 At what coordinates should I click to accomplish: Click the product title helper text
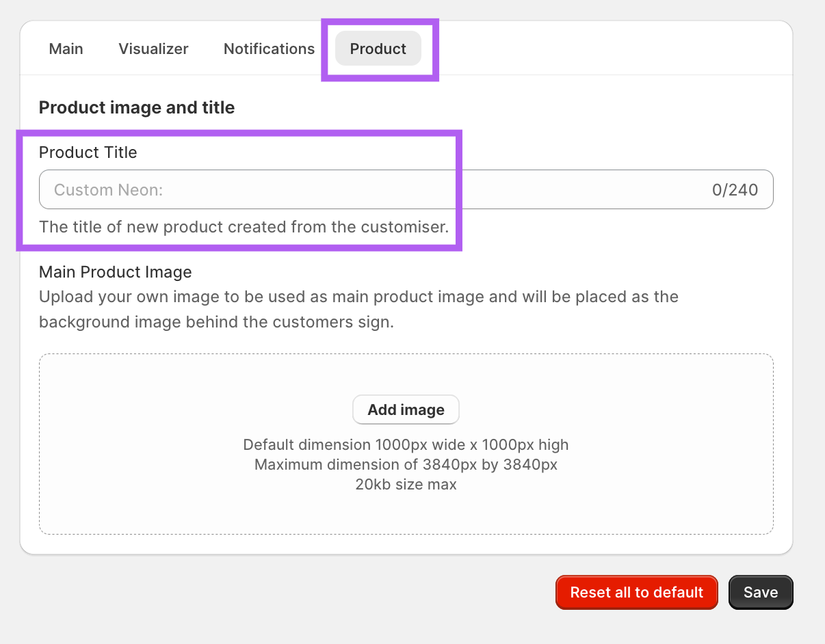tap(244, 227)
